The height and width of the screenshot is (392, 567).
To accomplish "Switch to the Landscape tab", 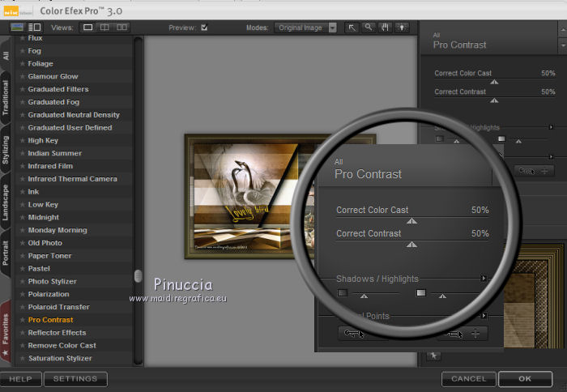I will click(6, 202).
